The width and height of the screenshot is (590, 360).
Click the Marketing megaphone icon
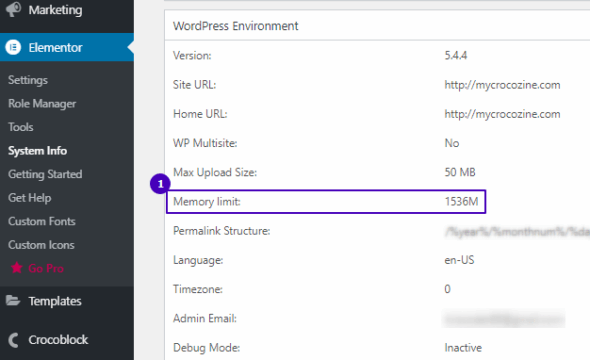click(13, 9)
